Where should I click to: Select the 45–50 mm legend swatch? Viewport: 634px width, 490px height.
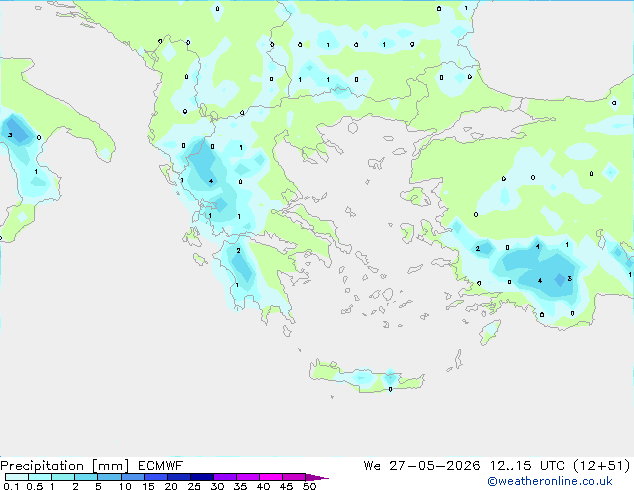pyautogui.click(x=294, y=477)
